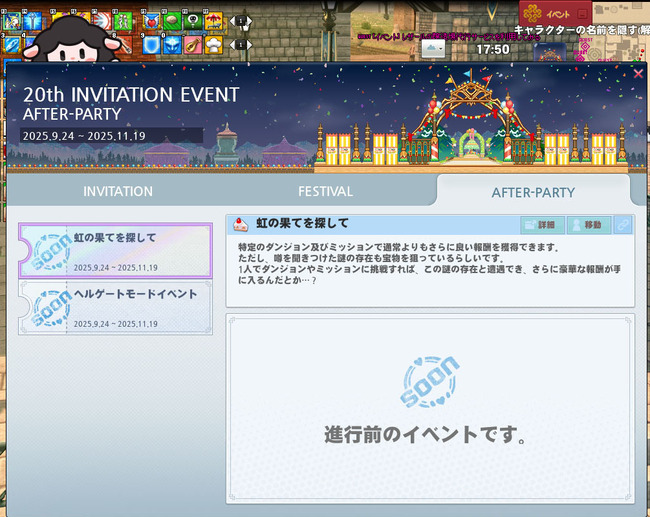Screen dimensions: 650x517
Task: Click the winged heart skill icon
Action: click(x=151, y=21)
